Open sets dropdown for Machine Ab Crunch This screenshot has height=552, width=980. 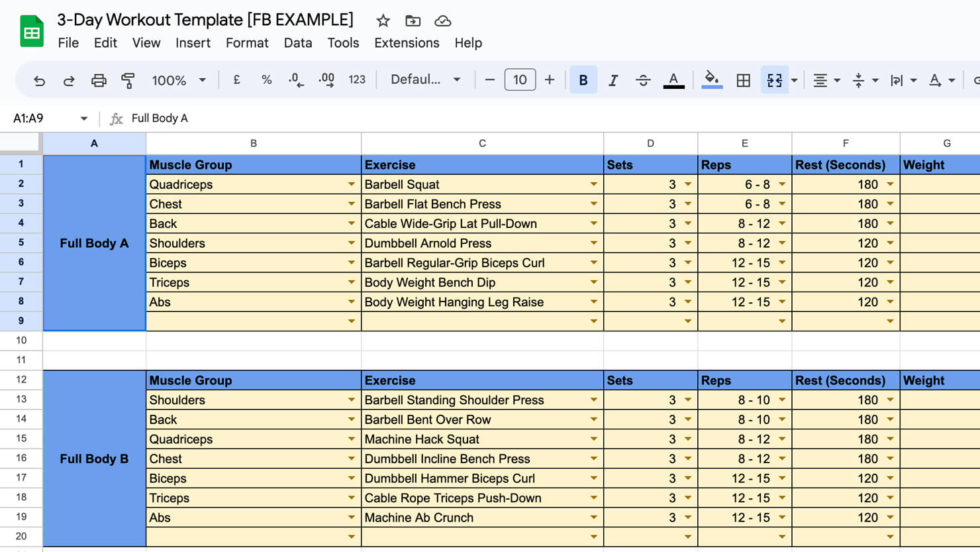pos(688,518)
